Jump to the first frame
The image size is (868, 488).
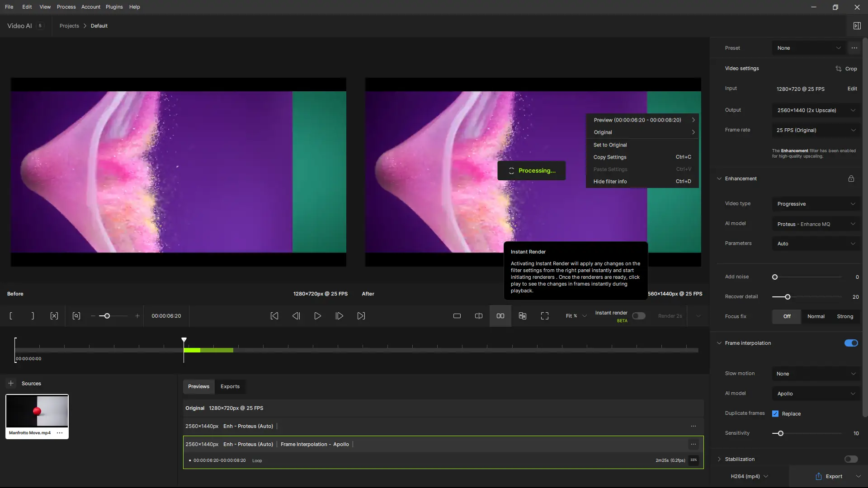click(x=274, y=316)
